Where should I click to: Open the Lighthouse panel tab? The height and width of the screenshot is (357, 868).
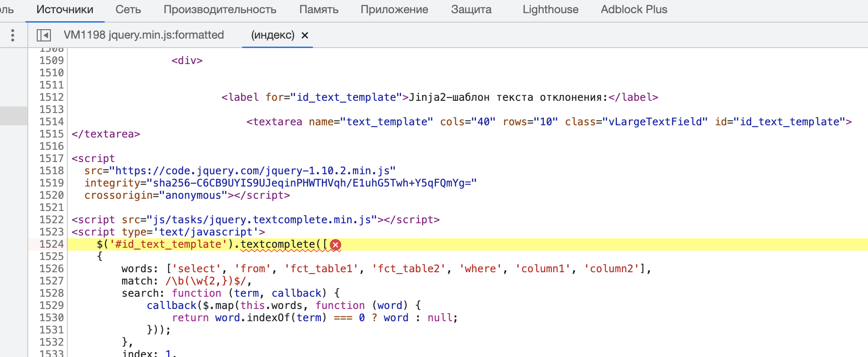pyautogui.click(x=550, y=9)
